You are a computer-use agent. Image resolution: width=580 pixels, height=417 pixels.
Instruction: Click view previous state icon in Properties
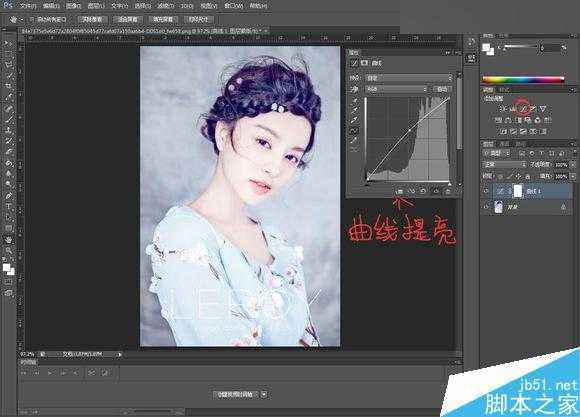click(411, 191)
